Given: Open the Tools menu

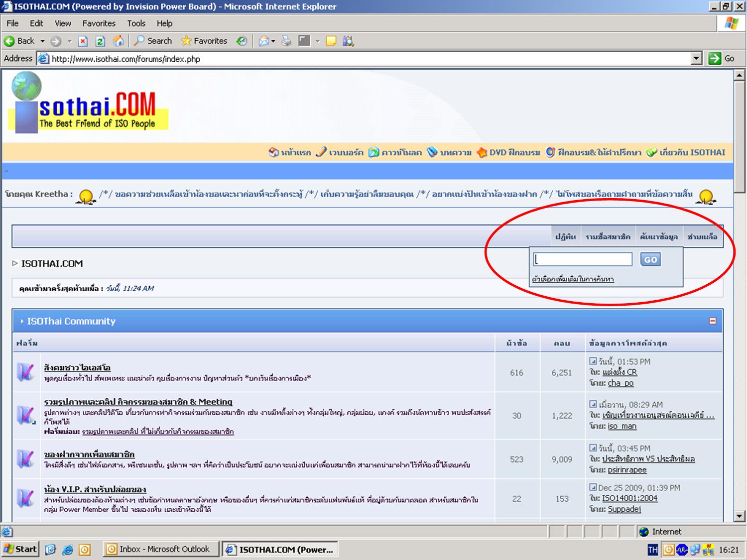Looking at the screenshot, I should click(136, 23).
